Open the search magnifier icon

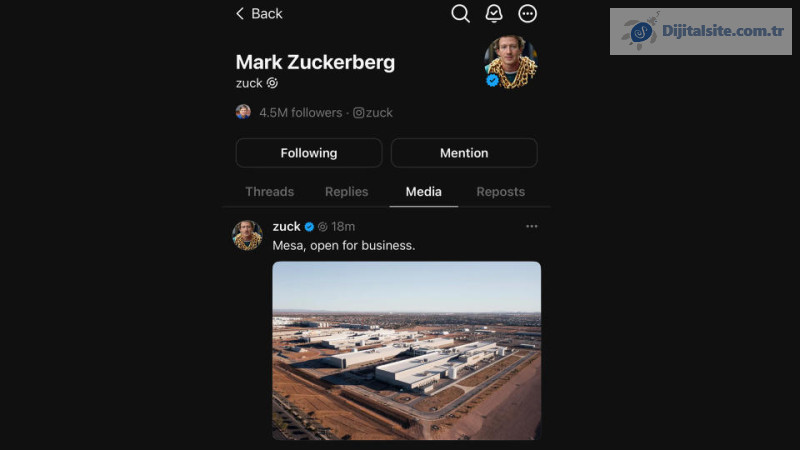460,13
